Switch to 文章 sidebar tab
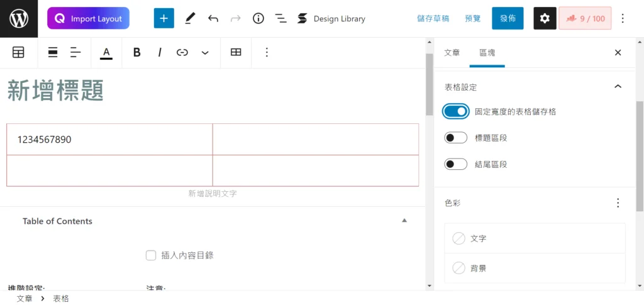Viewport: 644px width, 305px height. (x=452, y=53)
